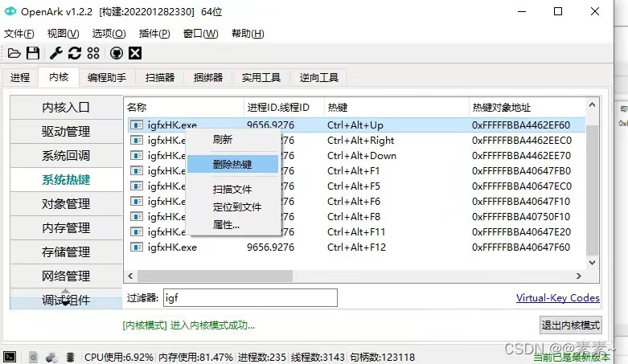Switch to the 内核 tab

[59, 77]
